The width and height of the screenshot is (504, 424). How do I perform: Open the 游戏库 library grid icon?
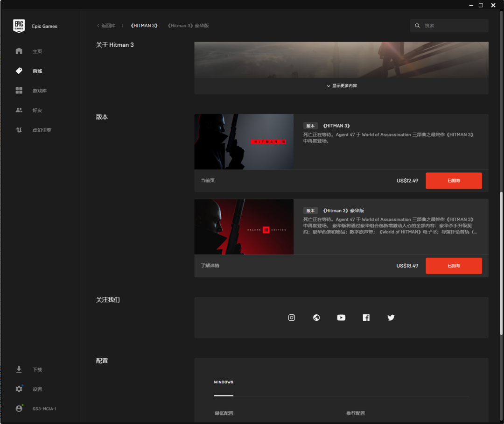pyautogui.click(x=19, y=91)
